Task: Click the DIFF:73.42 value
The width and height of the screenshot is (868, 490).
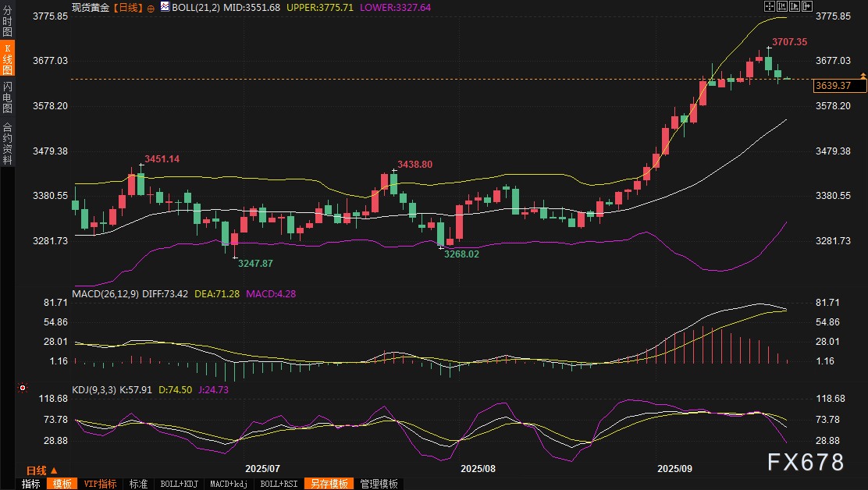Action: coord(165,293)
